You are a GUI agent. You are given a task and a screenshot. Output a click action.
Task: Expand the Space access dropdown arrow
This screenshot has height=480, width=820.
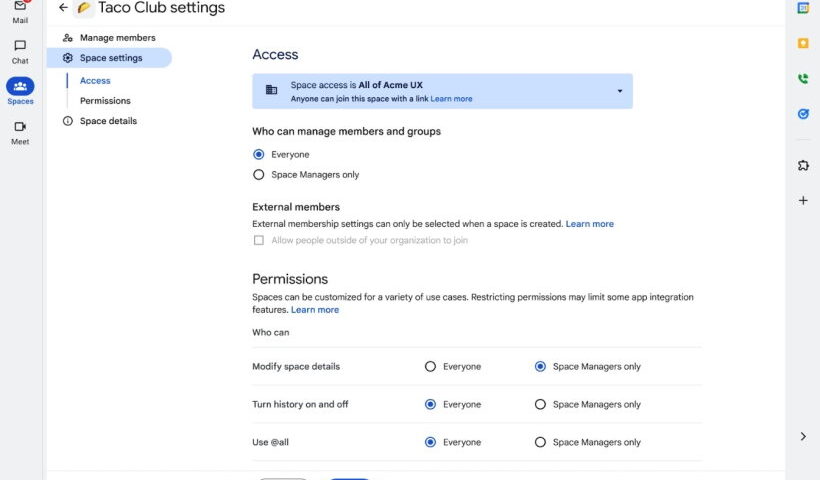(620, 91)
